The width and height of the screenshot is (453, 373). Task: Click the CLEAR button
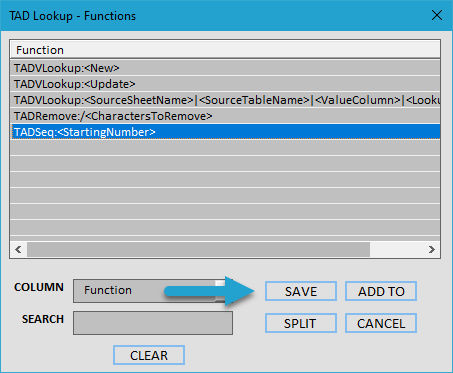(x=149, y=355)
